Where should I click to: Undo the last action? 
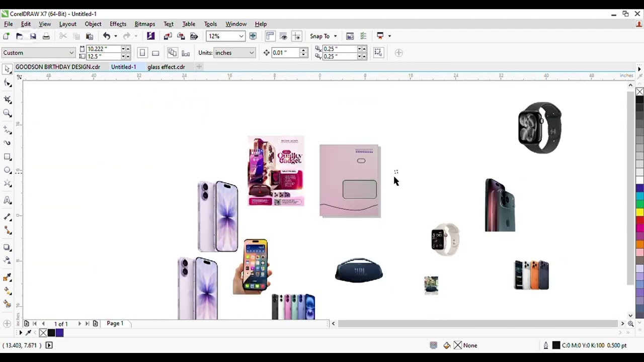(x=106, y=36)
